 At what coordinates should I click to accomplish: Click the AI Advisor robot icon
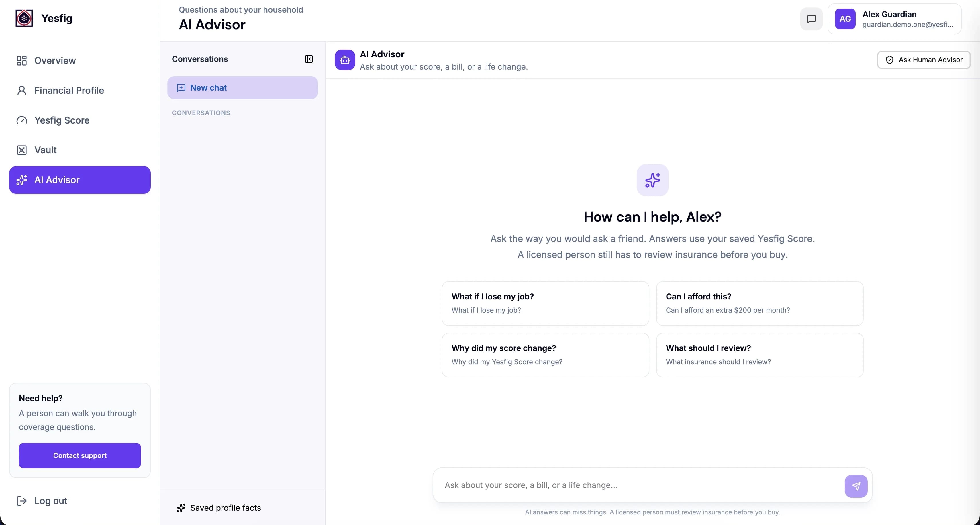345,60
